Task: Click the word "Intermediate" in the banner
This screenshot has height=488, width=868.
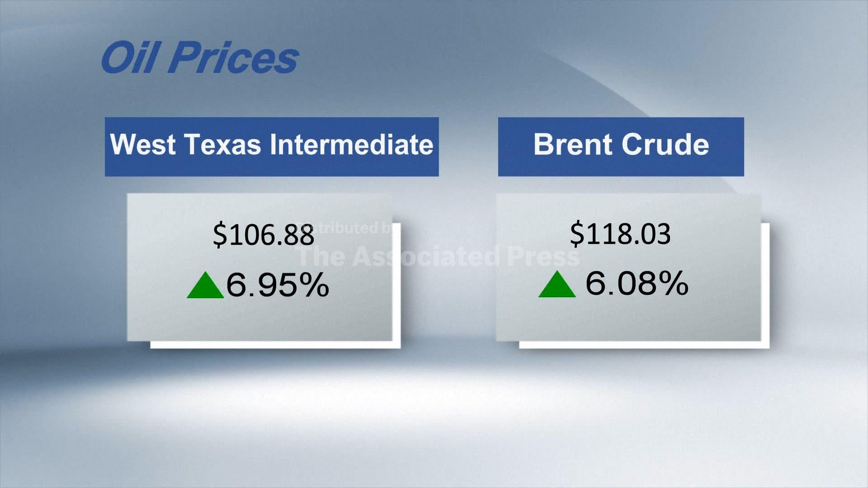Action: (351, 145)
